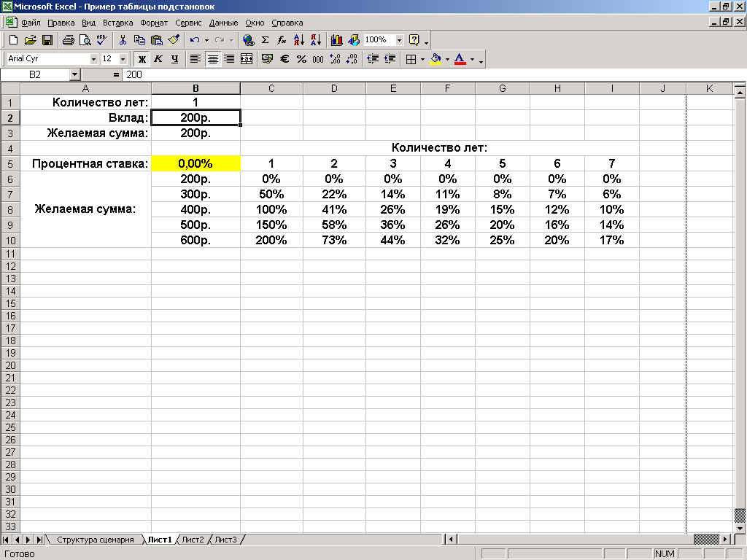Open the Вставка menu
The image size is (747, 560).
click(x=117, y=23)
